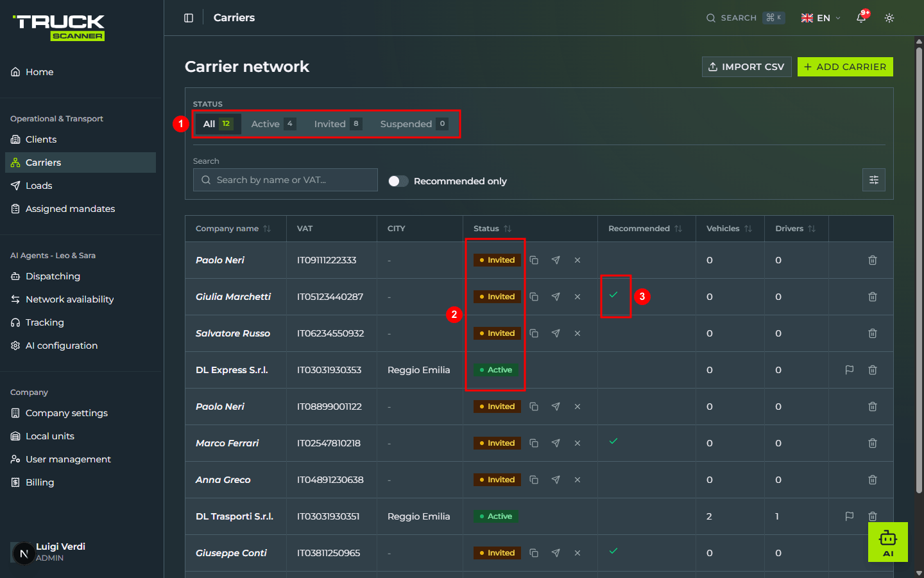Filter by Invited status tab
The height and width of the screenshot is (578, 924).
[x=338, y=124]
